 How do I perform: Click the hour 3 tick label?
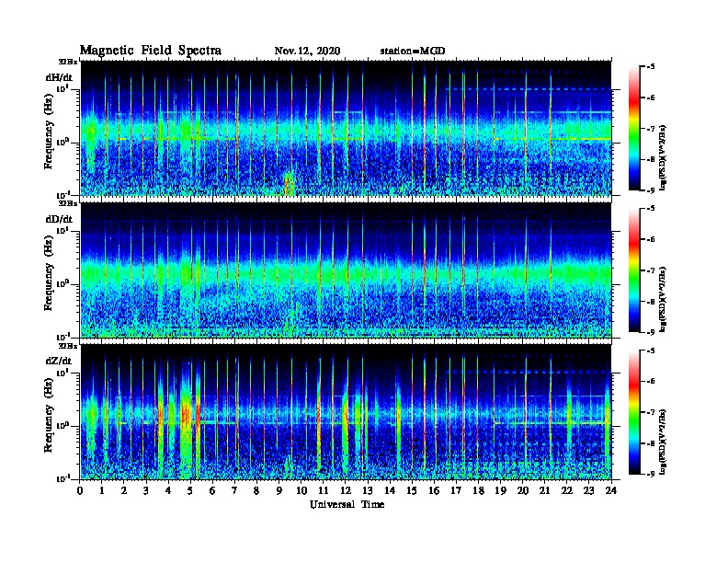146,491
